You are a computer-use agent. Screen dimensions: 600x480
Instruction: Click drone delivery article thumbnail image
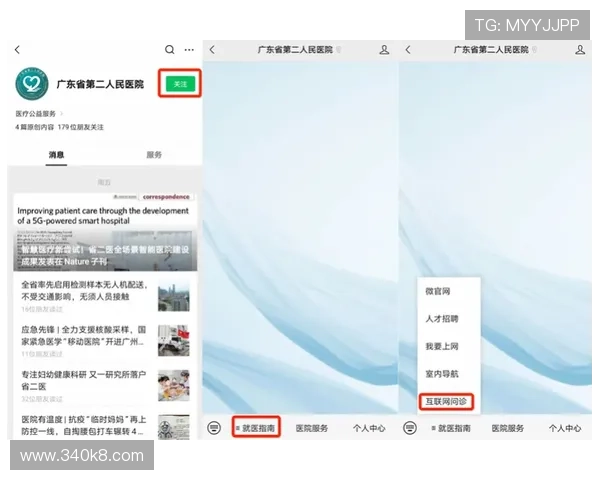point(174,296)
